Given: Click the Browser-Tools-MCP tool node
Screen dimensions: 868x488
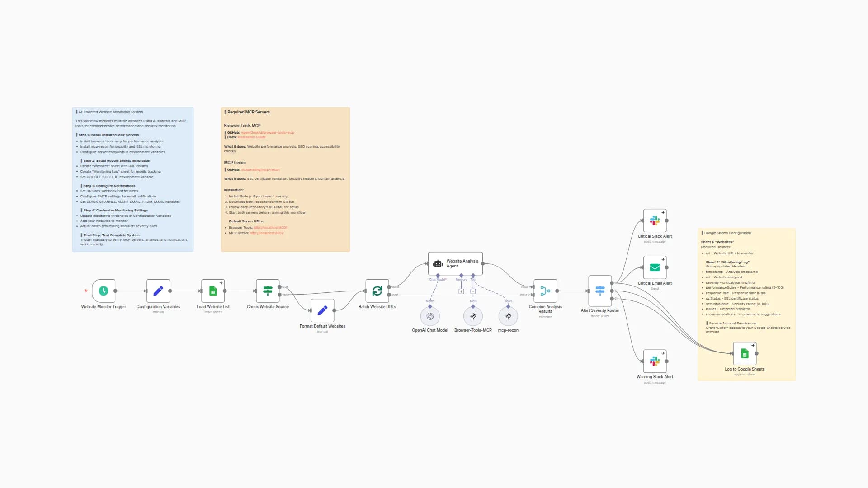Looking at the screenshot, I should click(472, 317).
